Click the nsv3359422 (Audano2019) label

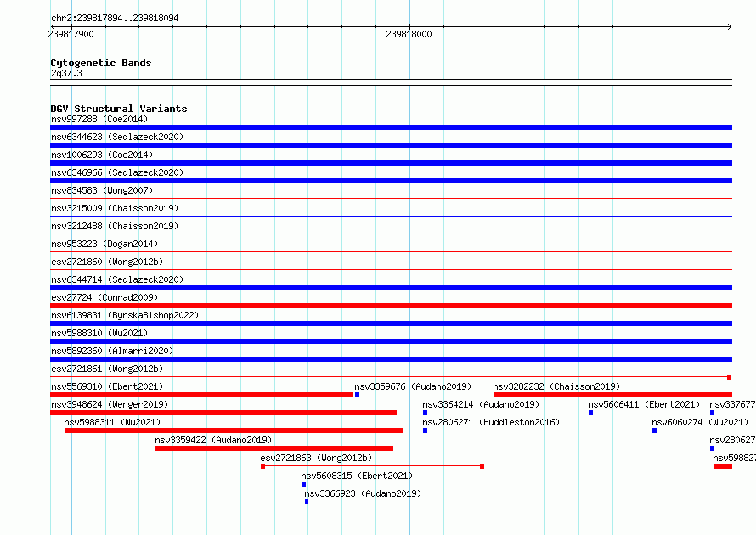tap(213, 440)
